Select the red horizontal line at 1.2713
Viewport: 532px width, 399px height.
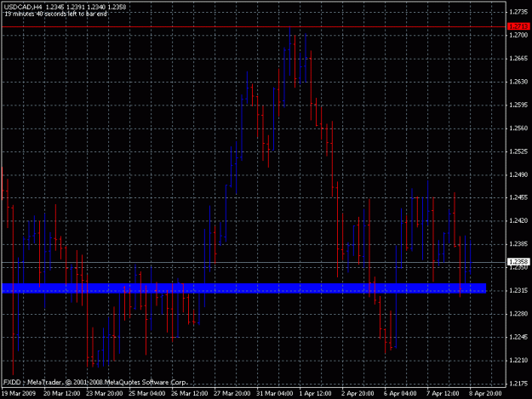coord(254,26)
